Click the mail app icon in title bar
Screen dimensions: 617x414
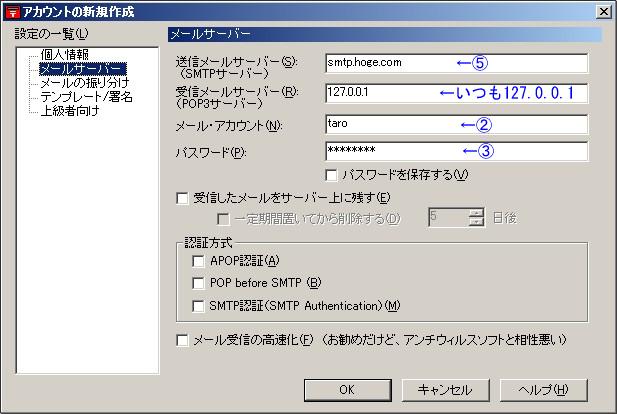[x=13, y=12]
